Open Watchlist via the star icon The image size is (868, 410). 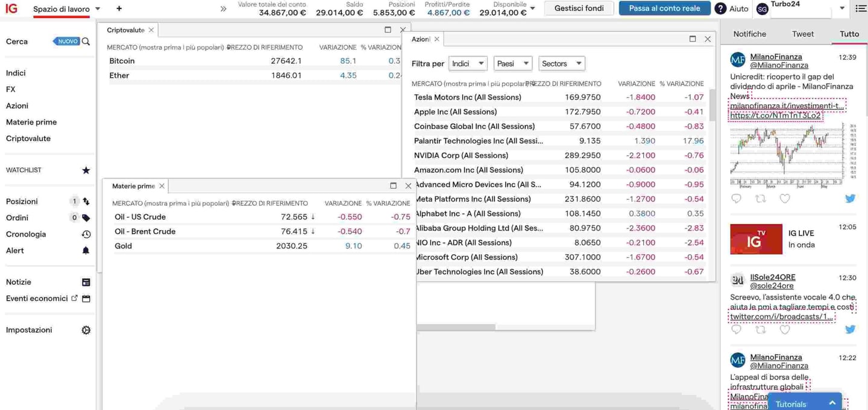(x=86, y=170)
